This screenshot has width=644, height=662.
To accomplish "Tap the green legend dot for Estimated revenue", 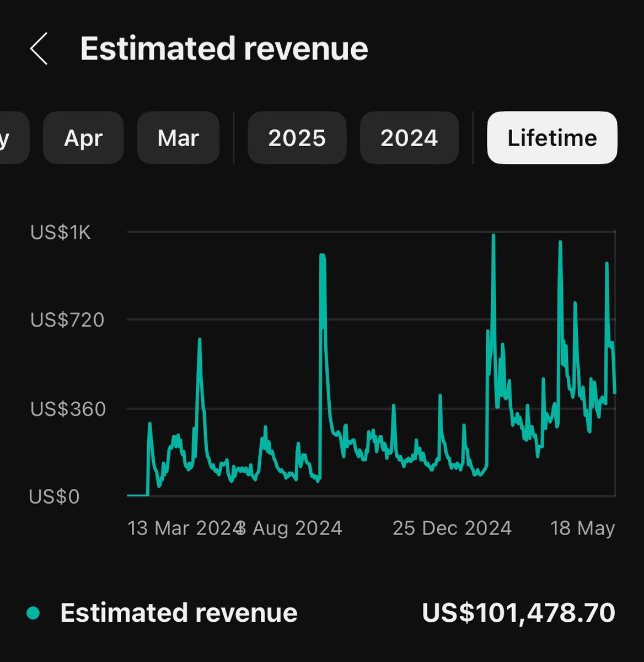I will tap(34, 612).
